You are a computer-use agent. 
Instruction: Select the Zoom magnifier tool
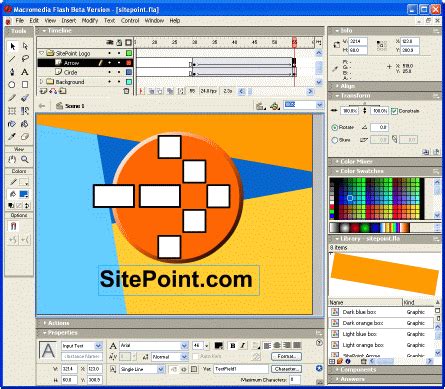tap(25, 159)
